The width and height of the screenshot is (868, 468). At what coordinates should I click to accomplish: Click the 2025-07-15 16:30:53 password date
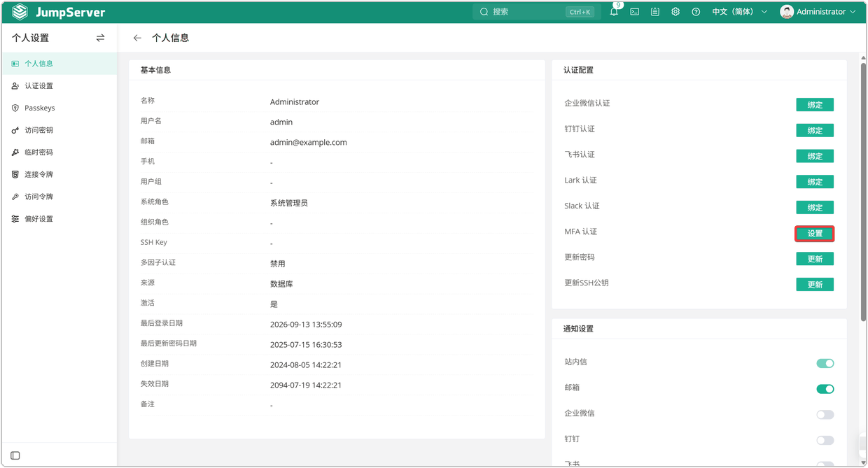[x=306, y=345]
